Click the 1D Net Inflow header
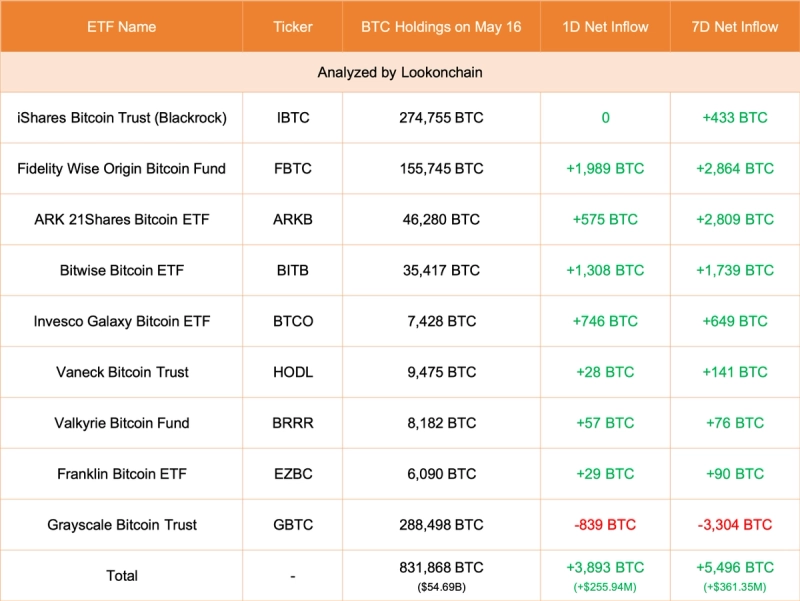The height and width of the screenshot is (601, 800). point(605,27)
